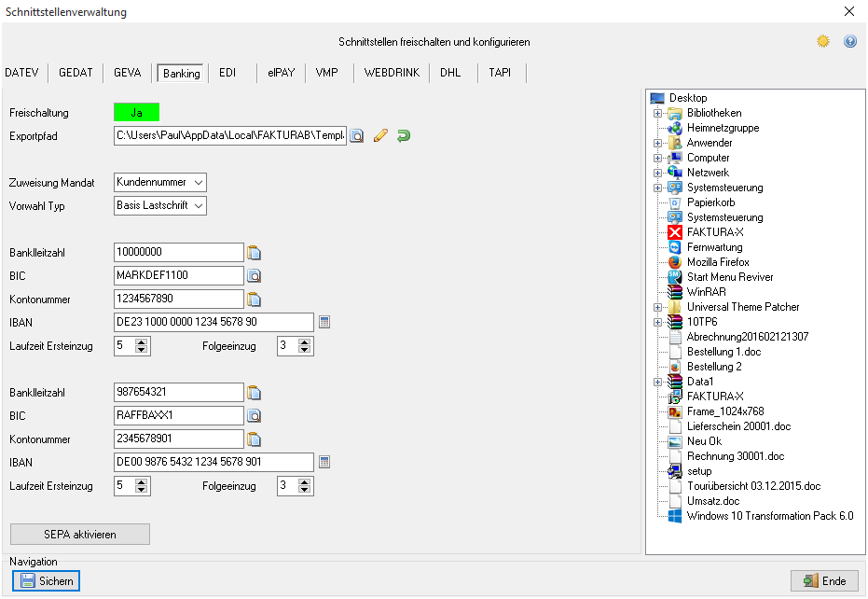This screenshot has width=868, height=599.
Task: Click the SEPA aktivieren button
Action: point(80,535)
